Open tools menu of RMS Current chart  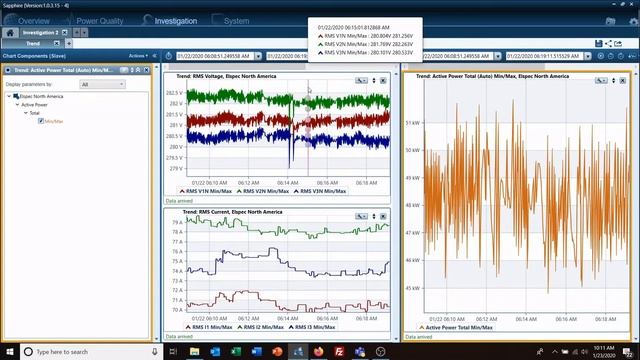361,216
